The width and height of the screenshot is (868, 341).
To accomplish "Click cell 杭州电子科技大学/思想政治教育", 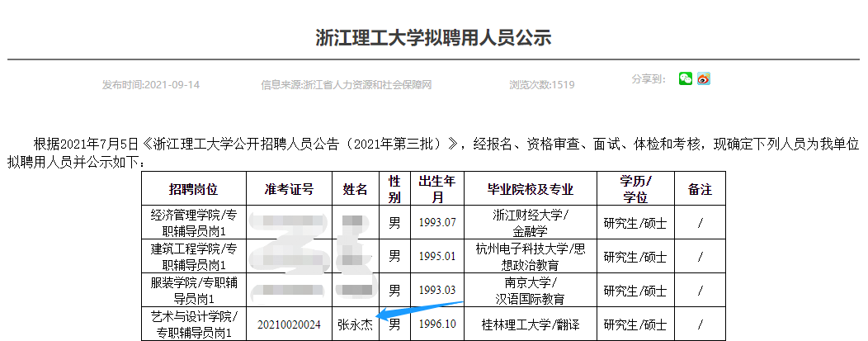I will 531,256.
